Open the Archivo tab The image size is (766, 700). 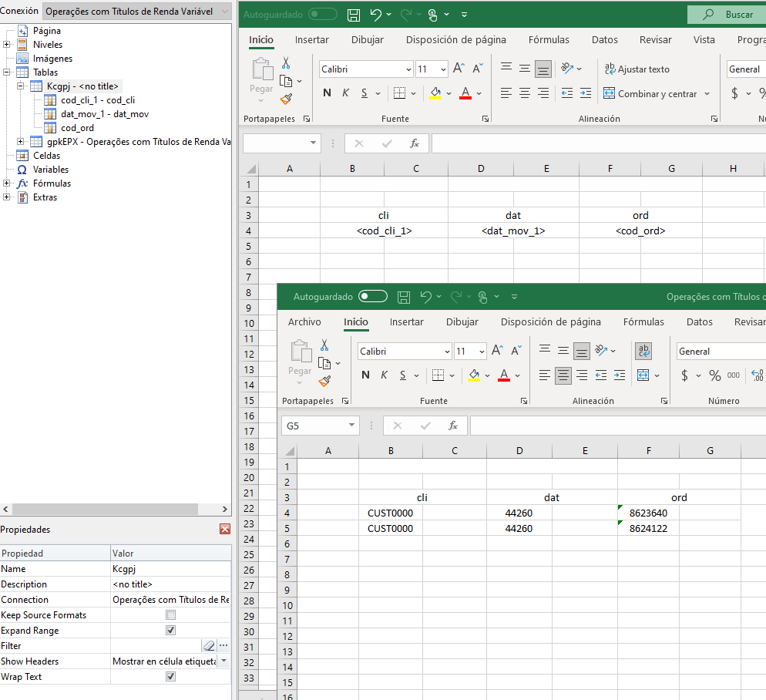tap(304, 322)
